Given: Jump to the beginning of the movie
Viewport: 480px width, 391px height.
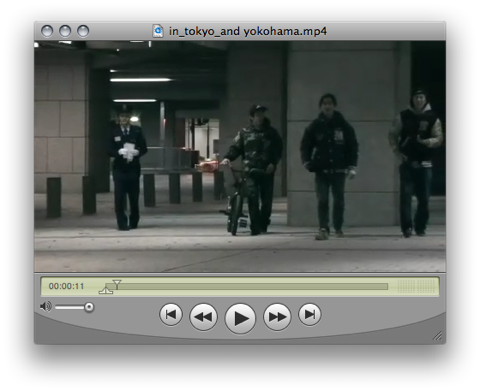Looking at the screenshot, I should tap(171, 314).
